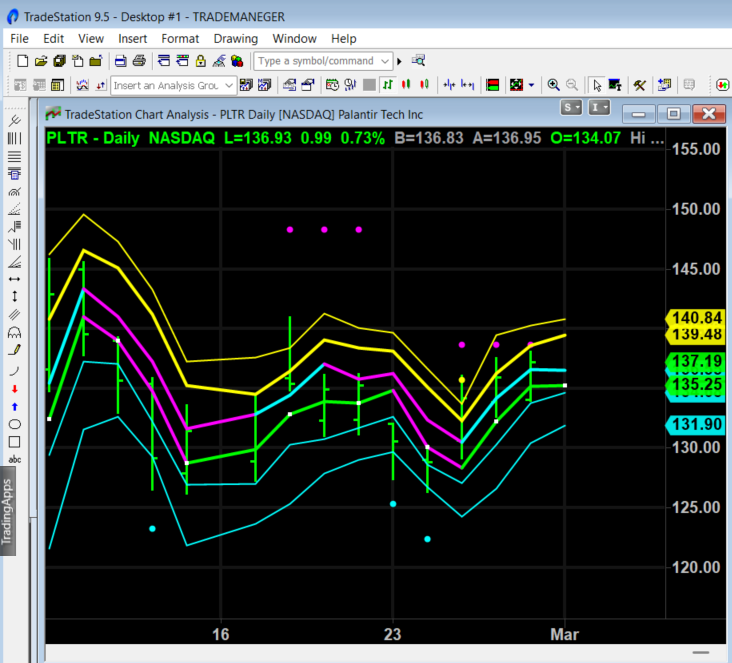Click the red and green arrows icon
This screenshot has height=663, width=732.
point(722,85)
